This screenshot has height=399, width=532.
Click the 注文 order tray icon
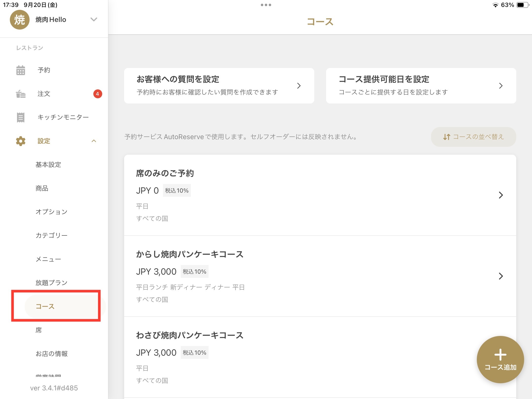tap(21, 94)
